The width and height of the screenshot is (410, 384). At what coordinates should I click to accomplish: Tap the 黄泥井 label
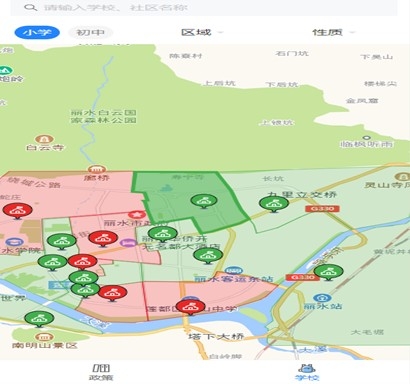pos(392,252)
